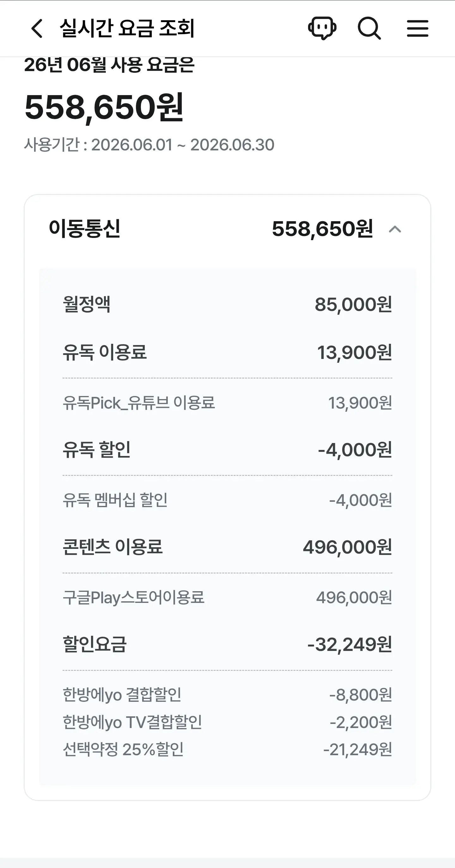Select the 콘텐츠 이용료 row
This screenshot has width=455, height=868.
click(x=227, y=547)
